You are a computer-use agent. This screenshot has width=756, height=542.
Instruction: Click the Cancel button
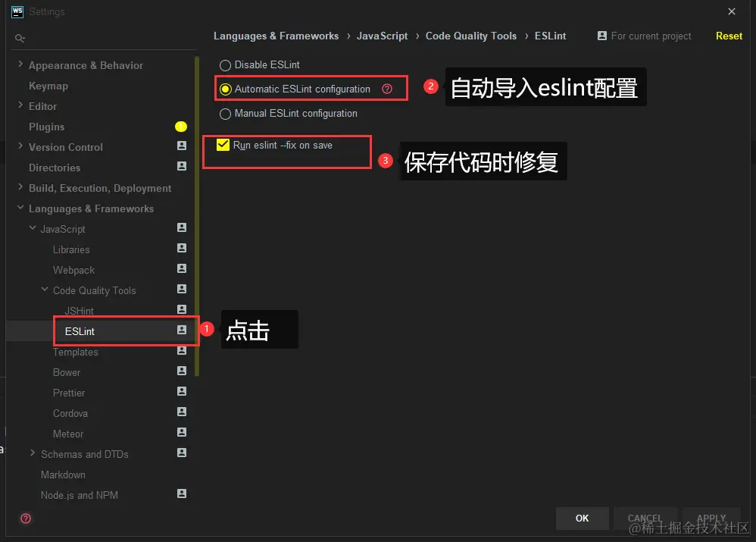coord(645,519)
